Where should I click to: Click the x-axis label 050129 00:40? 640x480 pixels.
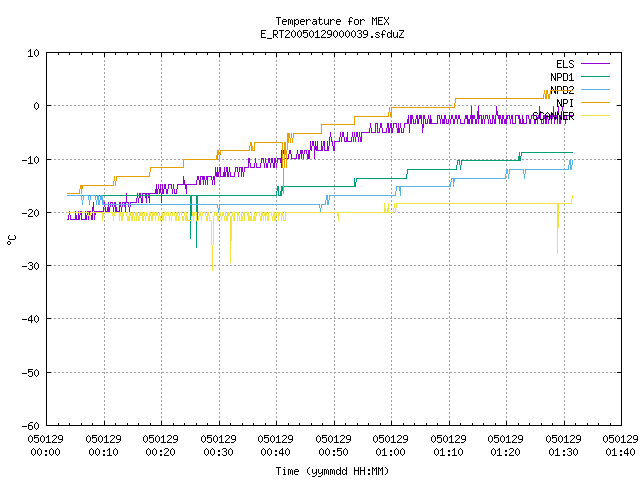[276, 445]
